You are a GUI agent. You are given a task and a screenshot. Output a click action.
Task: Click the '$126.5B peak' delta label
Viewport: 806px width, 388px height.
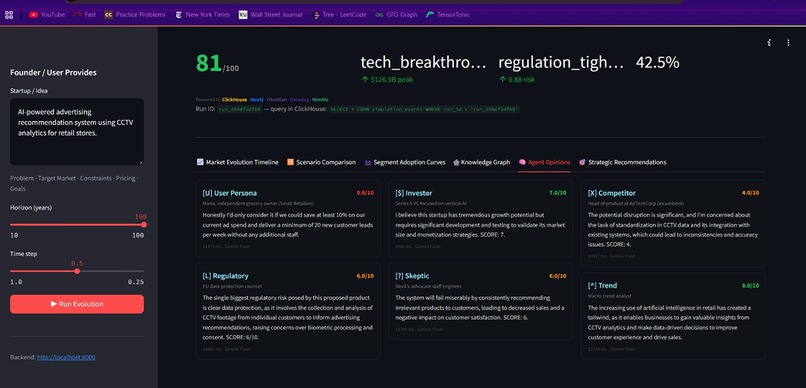(x=387, y=80)
